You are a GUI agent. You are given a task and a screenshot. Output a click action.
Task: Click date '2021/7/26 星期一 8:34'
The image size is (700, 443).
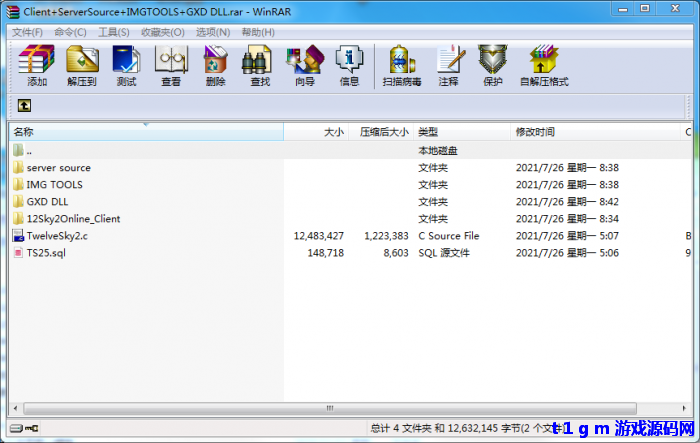(x=567, y=219)
